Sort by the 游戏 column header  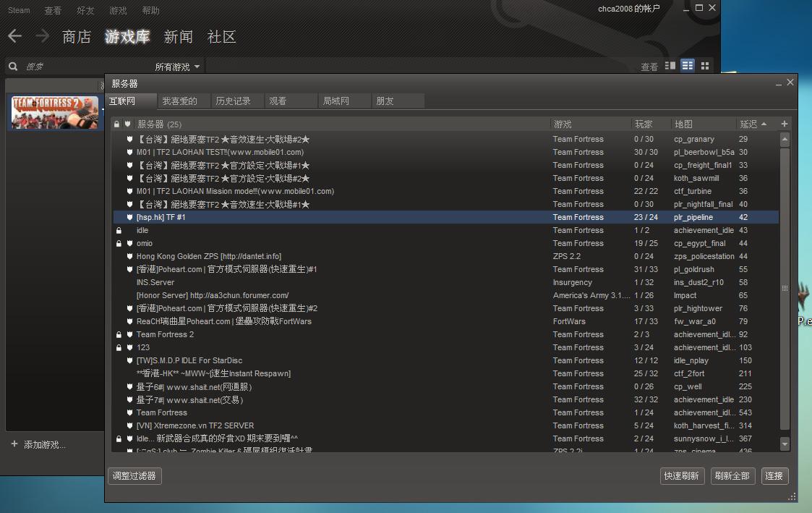(x=591, y=124)
